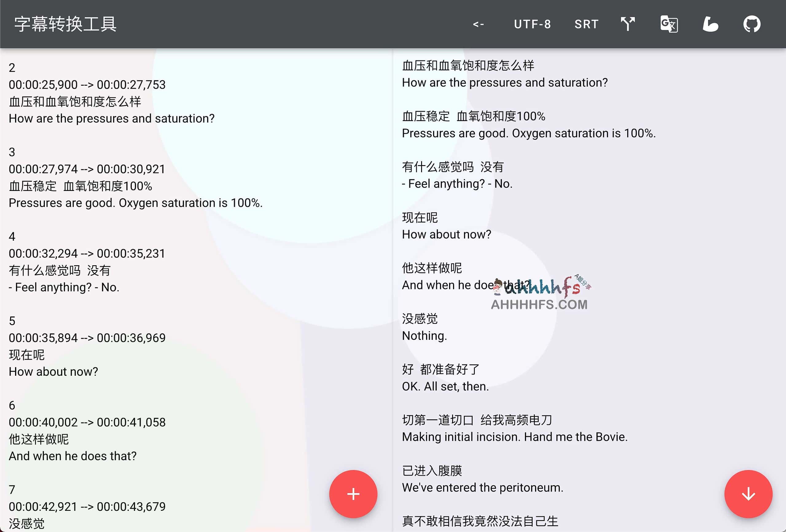Viewport: 786px width, 532px height.
Task: Click the red plus floating button
Action: pos(353,494)
